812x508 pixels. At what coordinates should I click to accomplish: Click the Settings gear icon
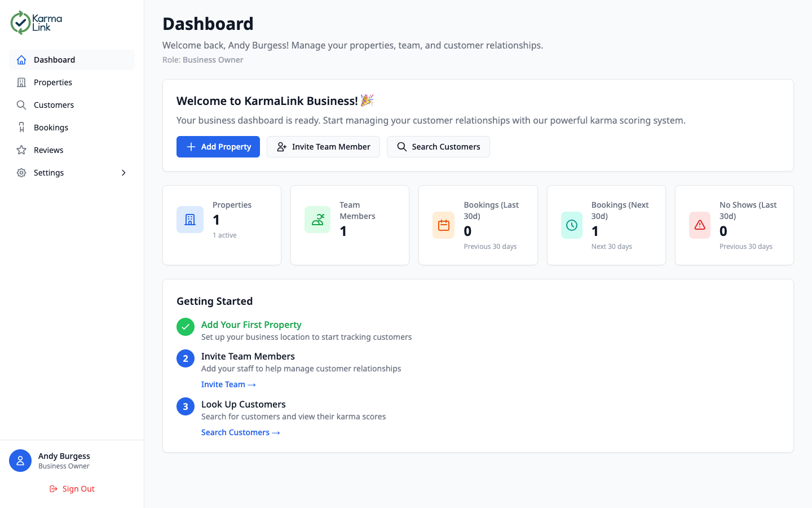(21, 172)
